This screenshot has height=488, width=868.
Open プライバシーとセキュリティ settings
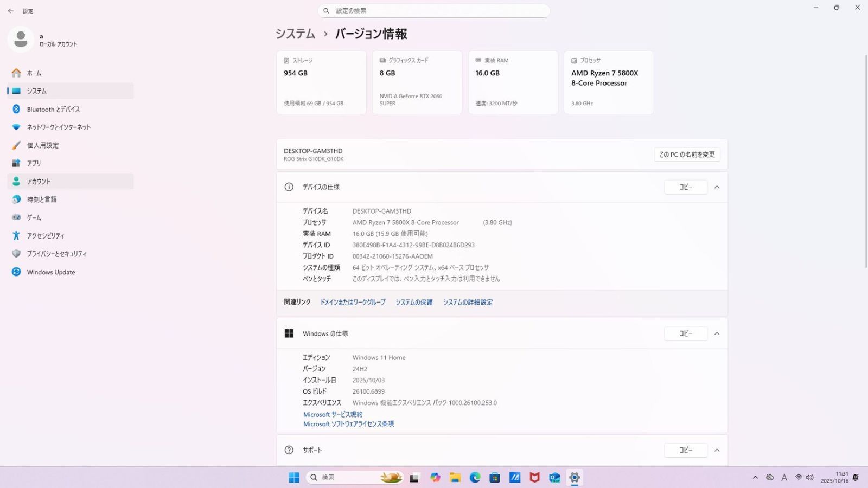point(56,253)
